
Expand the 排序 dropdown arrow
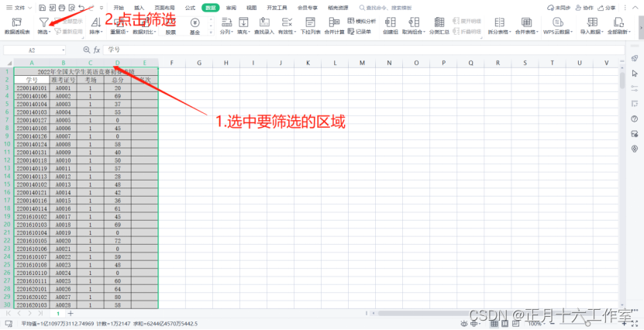tap(102, 32)
